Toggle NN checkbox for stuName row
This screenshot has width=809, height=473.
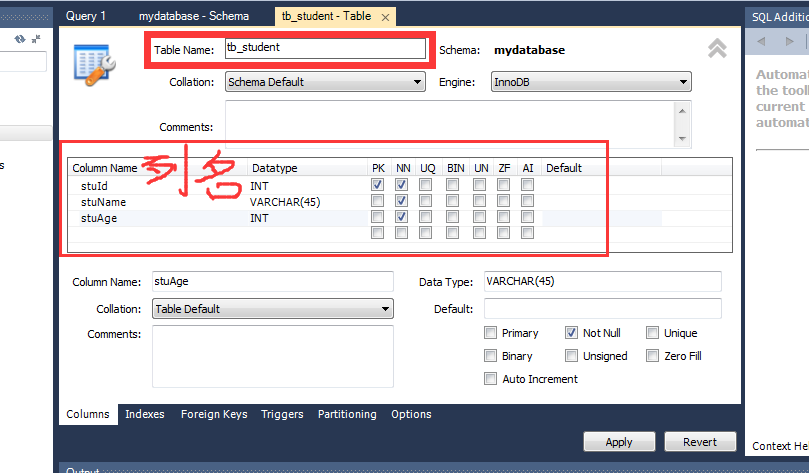[x=401, y=201]
